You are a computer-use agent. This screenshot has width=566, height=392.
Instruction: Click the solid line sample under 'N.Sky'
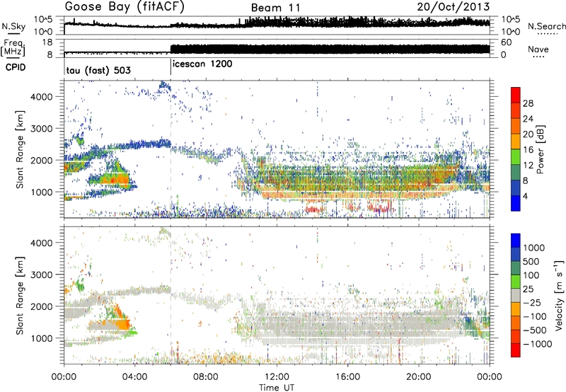[13, 33]
